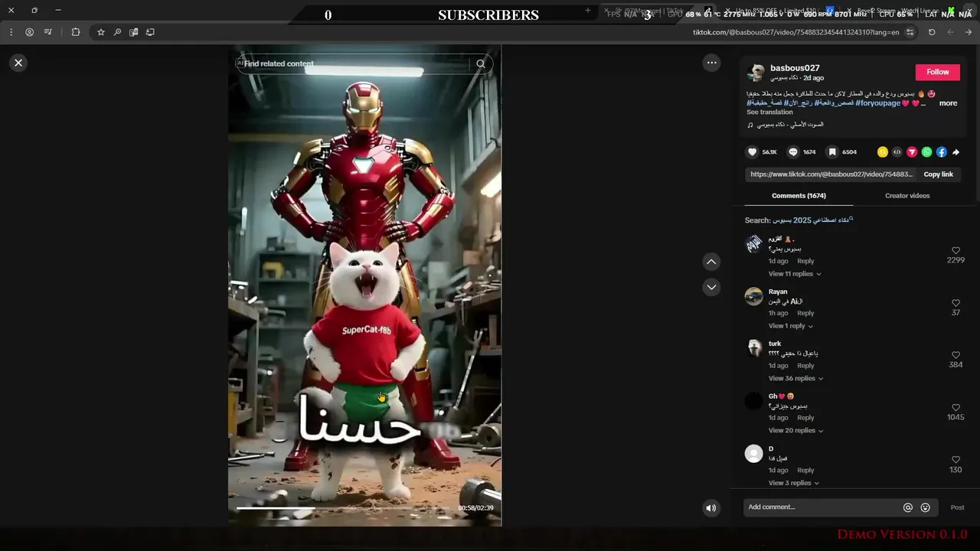This screenshot has height=551, width=980.
Task: Open browser profile icon
Action: point(29,32)
